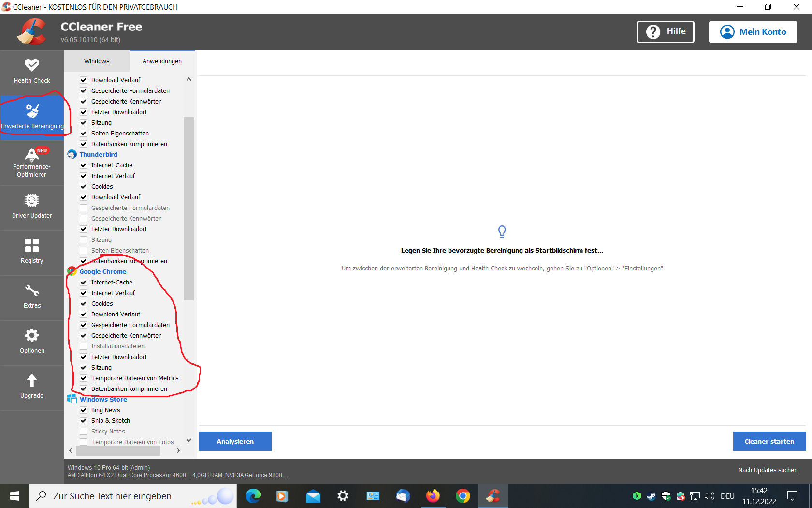Open the Upgrade section
The height and width of the screenshot is (508, 812).
pos(32,388)
